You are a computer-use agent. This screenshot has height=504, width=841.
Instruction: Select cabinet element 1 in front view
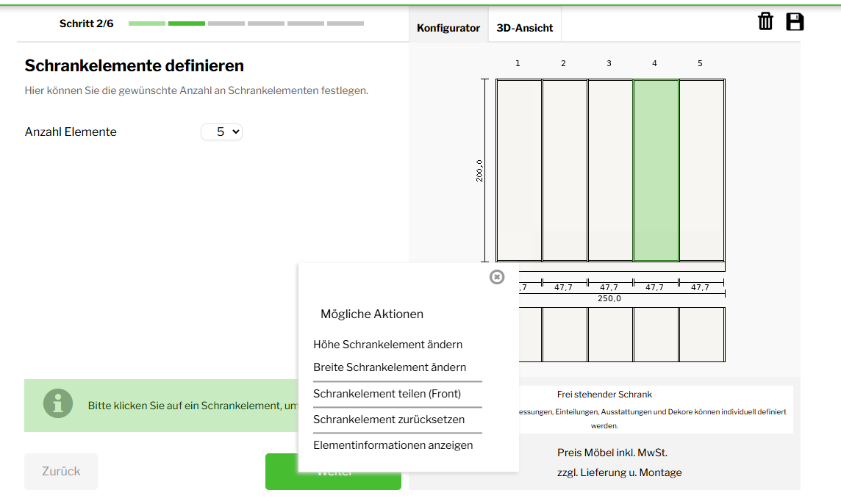pyautogui.click(x=519, y=170)
